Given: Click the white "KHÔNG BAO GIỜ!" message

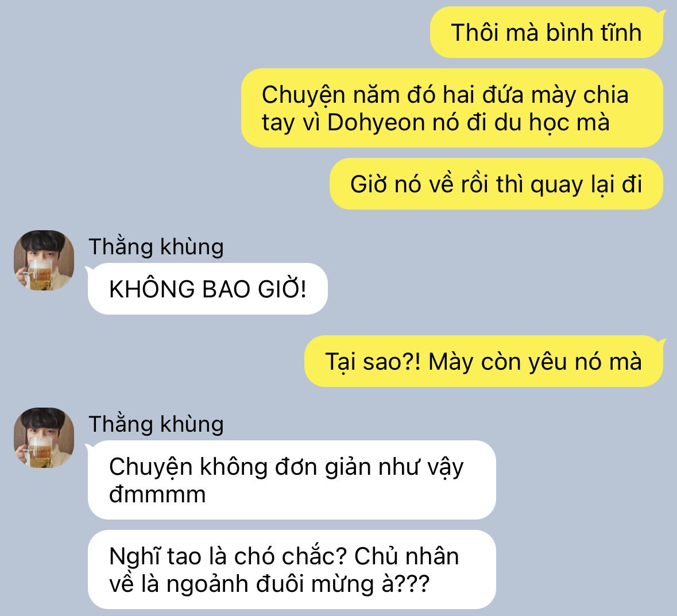Looking at the screenshot, I should click(208, 289).
